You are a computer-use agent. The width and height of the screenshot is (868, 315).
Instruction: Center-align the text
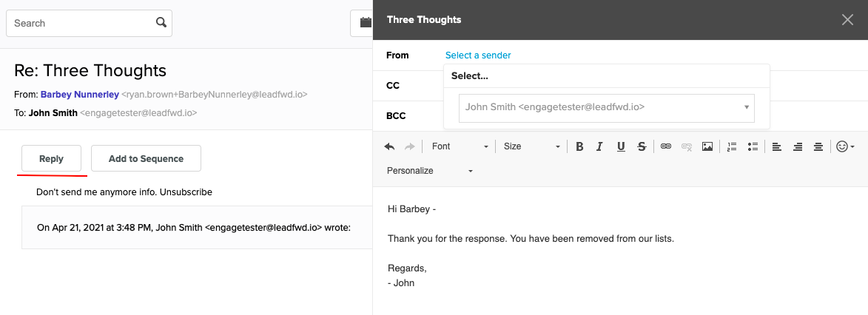[x=818, y=146]
